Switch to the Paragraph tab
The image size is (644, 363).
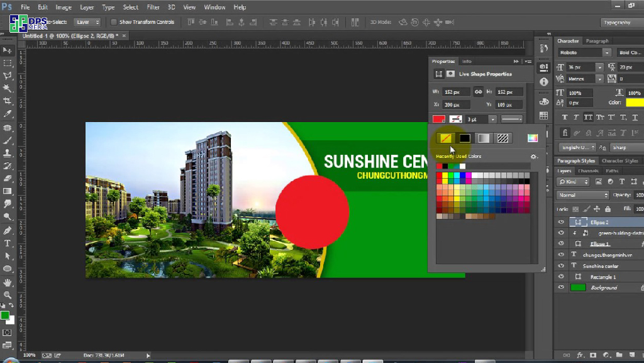597,41
